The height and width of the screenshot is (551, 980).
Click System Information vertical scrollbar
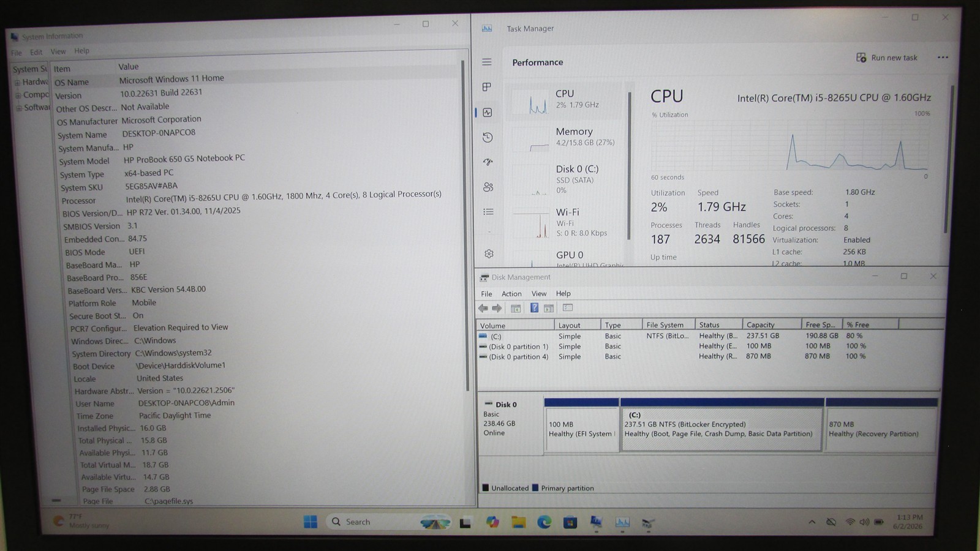pos(466,227)
